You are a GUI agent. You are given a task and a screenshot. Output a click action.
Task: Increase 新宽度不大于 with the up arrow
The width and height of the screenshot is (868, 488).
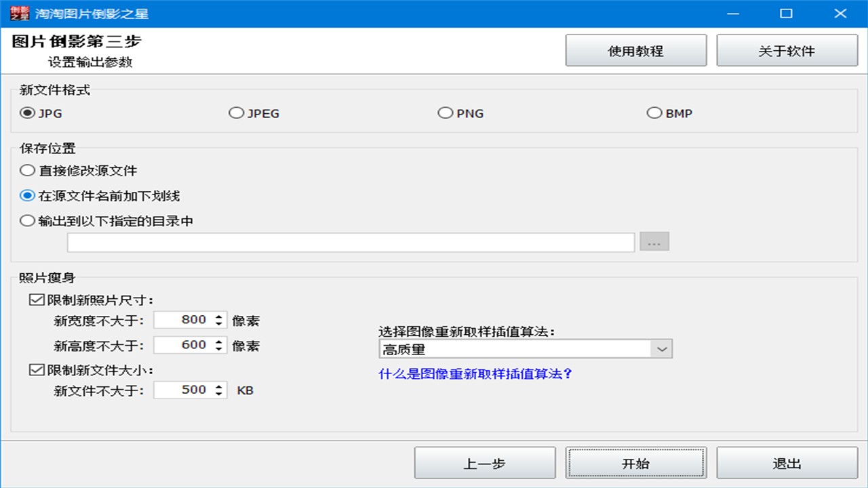(x=219, y=317)
